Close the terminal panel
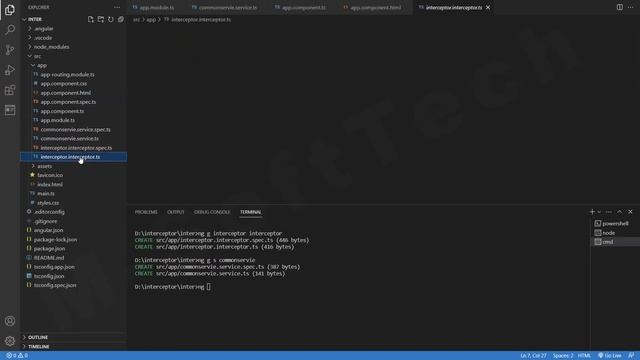 [x=630, y=212]
